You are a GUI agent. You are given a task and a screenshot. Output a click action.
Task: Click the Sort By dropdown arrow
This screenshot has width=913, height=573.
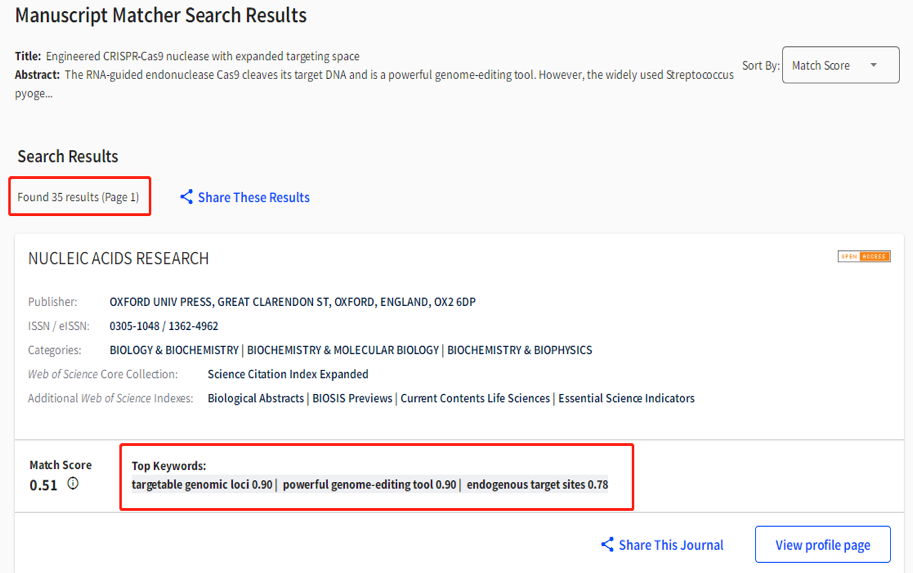[x=874, y=66]
